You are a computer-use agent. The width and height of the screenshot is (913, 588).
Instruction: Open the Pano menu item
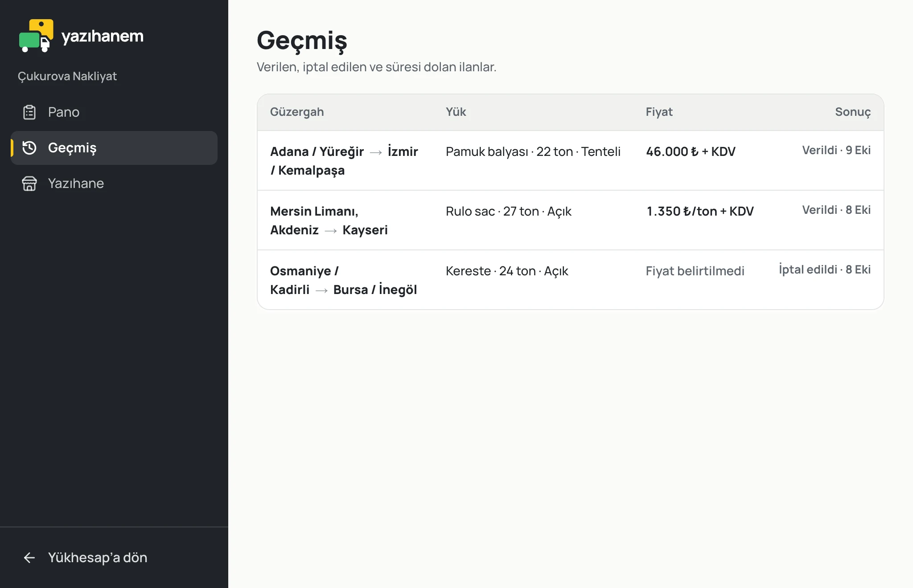coord(114,112)
